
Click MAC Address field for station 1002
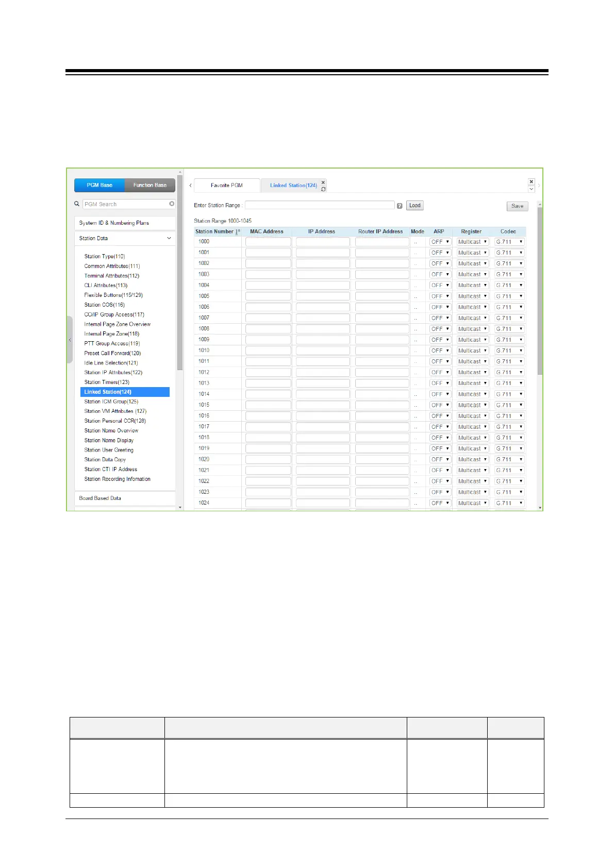coord(268,263)
